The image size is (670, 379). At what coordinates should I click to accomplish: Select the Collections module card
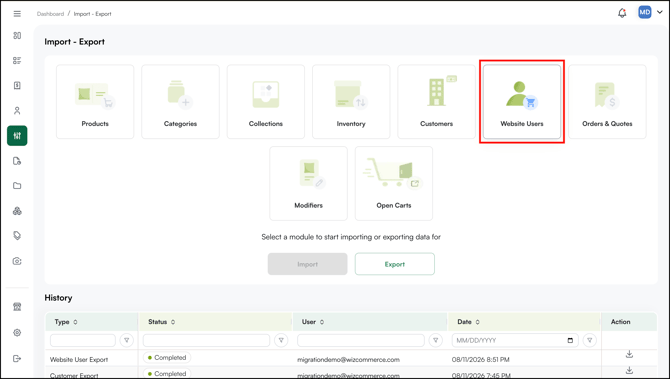(266, 102)
